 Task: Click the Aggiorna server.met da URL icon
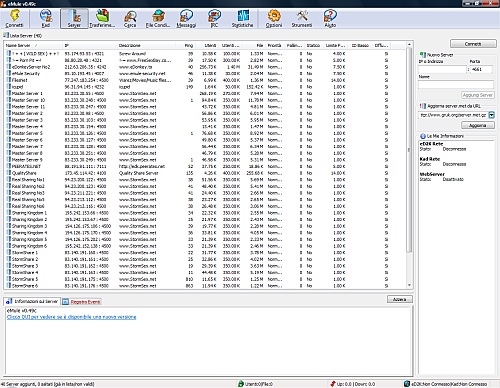423,106
